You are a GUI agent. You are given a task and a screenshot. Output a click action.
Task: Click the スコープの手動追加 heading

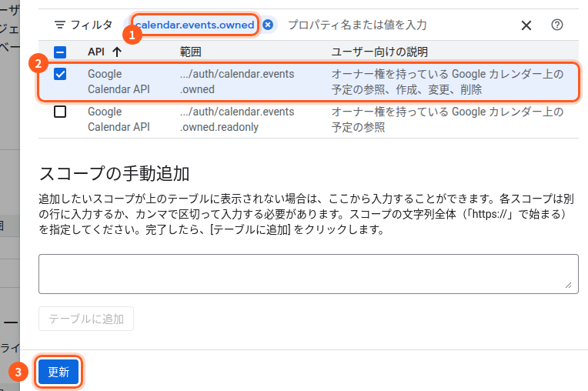[x=115, y=174]
